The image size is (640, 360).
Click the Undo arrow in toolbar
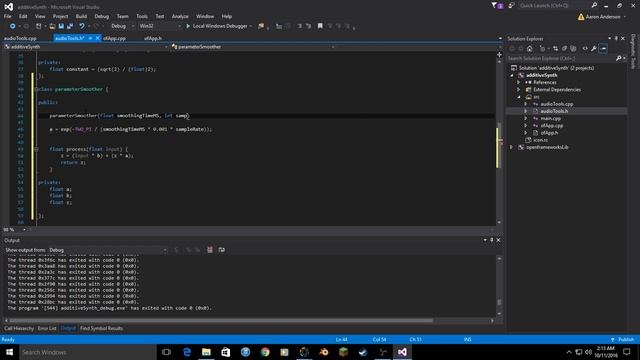82,26
